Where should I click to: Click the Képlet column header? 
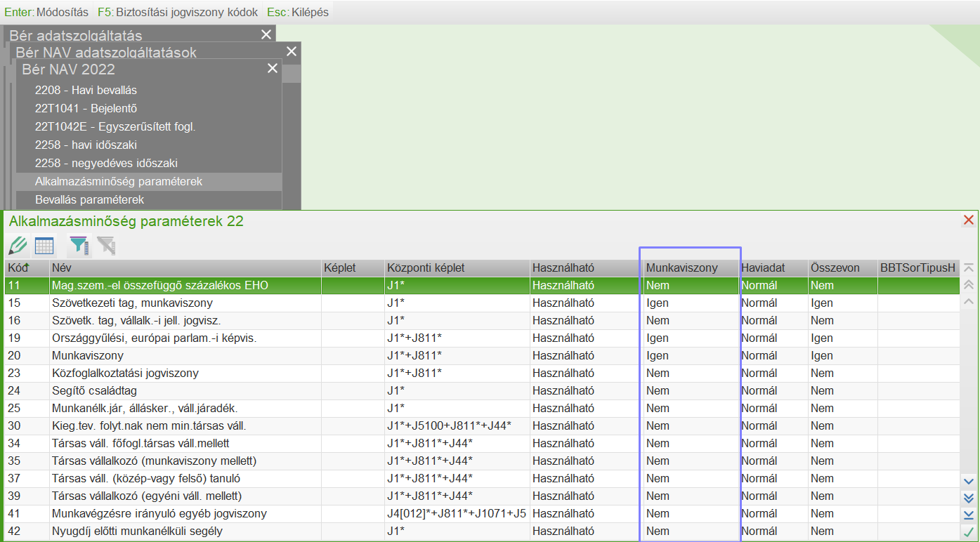(x=353, y=268)
